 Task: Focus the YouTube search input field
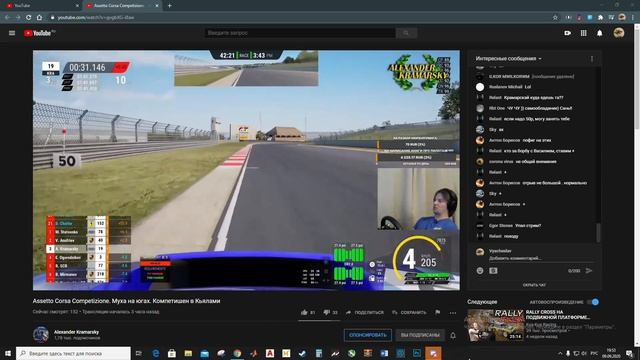[300, 33]
